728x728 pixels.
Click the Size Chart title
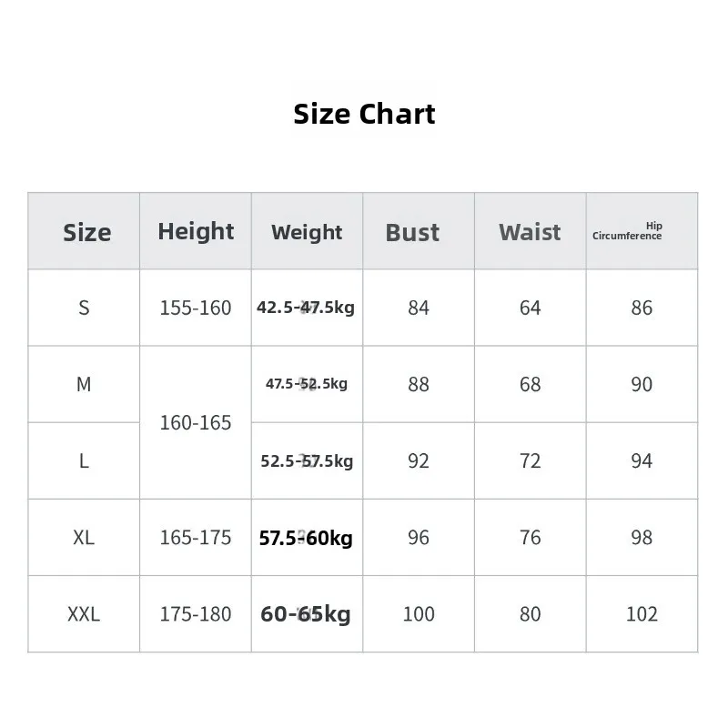coord(364,114)
